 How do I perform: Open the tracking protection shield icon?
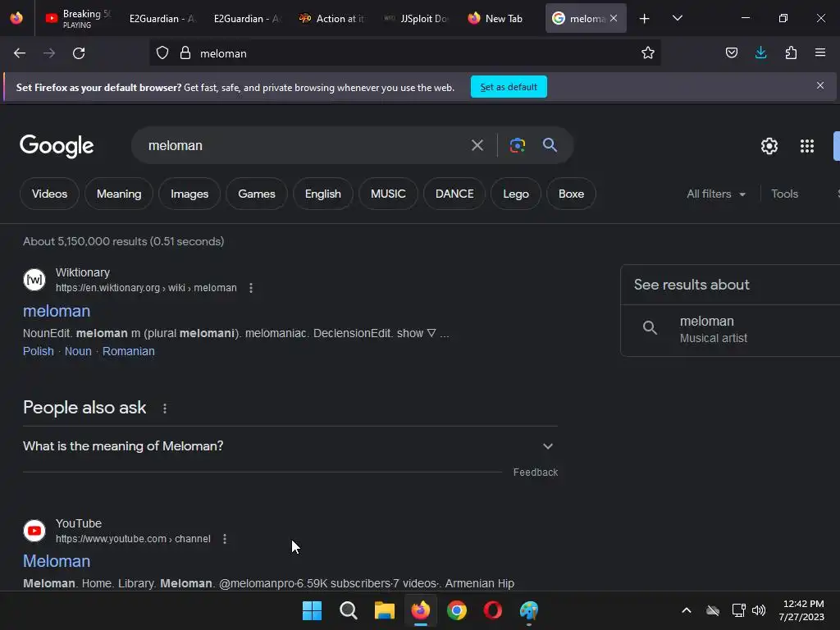[162, 53]
